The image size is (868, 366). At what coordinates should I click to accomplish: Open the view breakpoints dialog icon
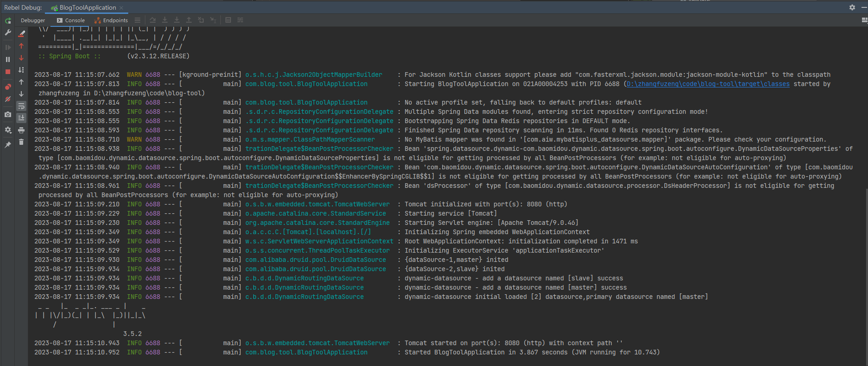[8, 87]
